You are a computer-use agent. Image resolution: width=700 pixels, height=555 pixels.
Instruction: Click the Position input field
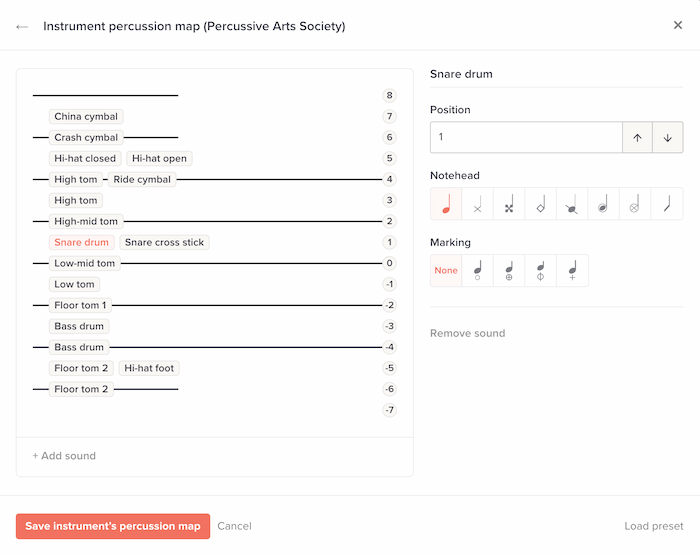525,137
